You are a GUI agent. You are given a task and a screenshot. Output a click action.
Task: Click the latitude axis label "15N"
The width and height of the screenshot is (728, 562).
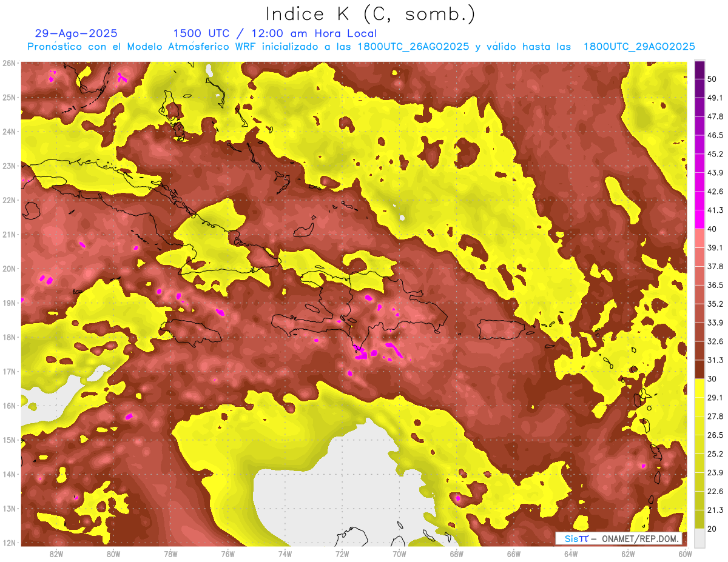coord(9,440)
